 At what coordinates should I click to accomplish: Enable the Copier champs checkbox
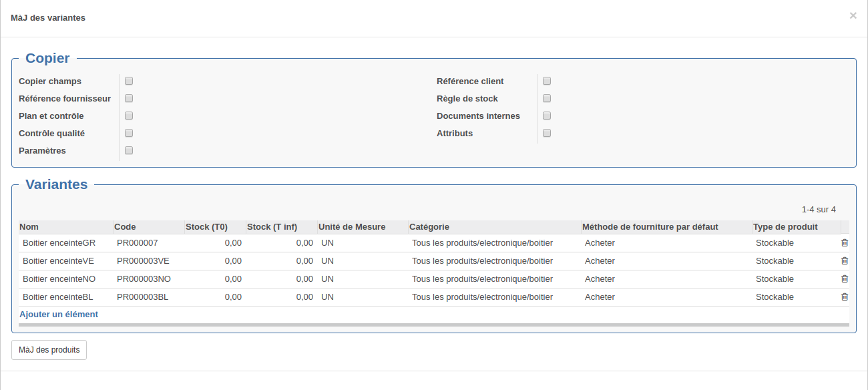(x=129, y=81)
